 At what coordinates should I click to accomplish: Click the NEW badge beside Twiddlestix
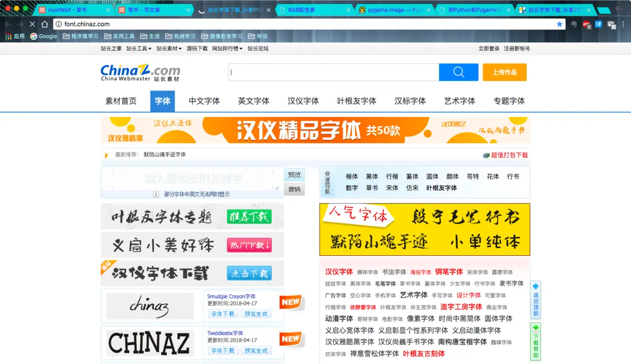291,339
